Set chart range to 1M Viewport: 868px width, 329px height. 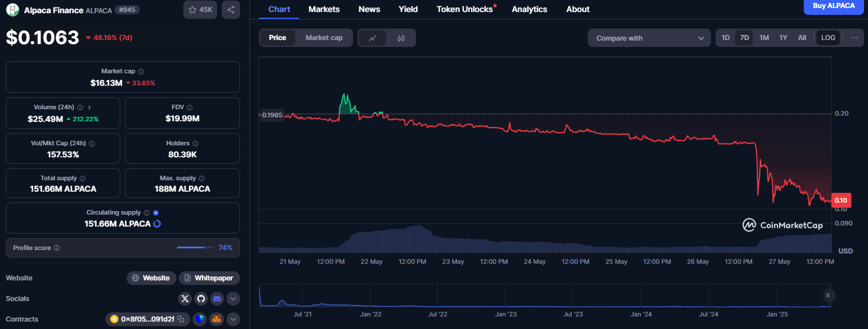point(764,38)
